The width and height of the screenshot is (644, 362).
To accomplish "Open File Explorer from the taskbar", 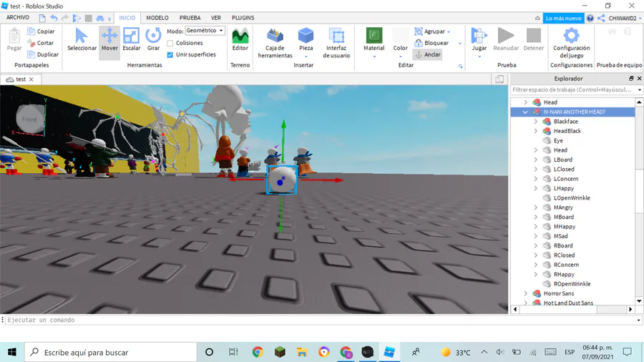I will tap(302, 352).
